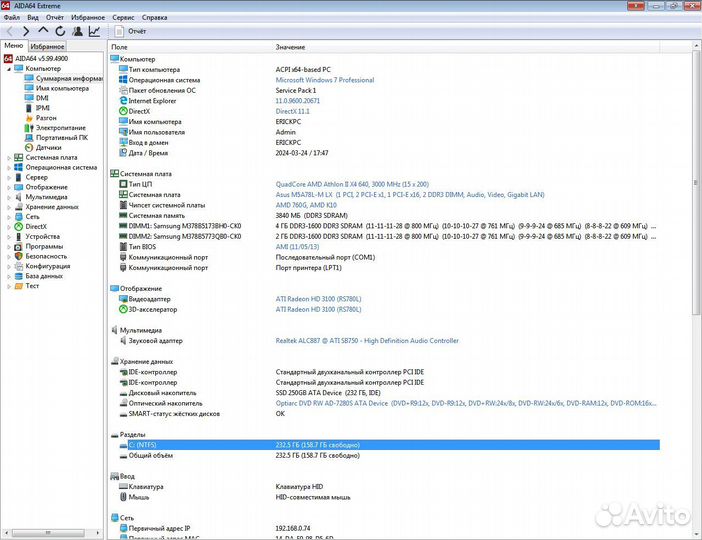The height and width of the screenshot is (540, 702).
Task: Select the Программы icon in tree
Action: pos(18,246)
